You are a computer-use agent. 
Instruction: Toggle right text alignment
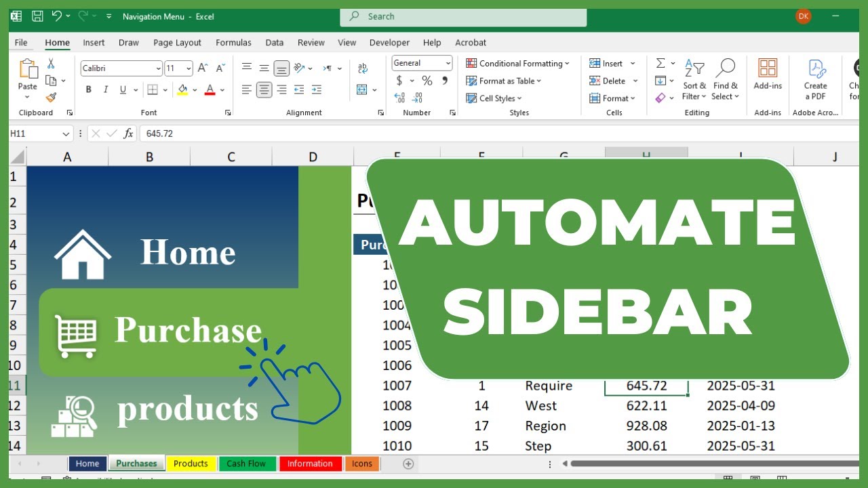tap(281, 89)
